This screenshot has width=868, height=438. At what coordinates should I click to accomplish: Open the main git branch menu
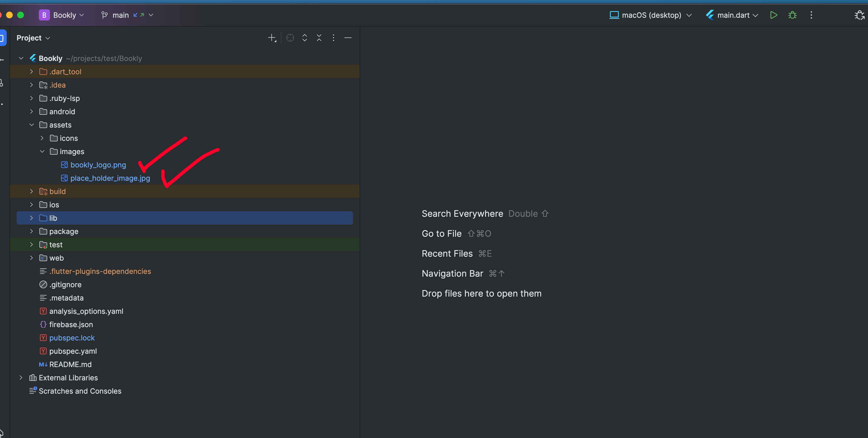tap(127, 15)
